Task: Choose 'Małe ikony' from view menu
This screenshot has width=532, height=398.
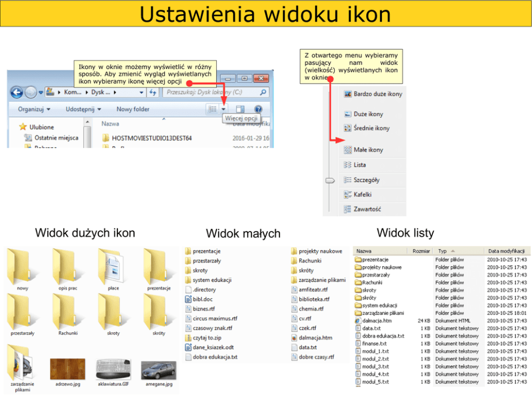Action: coord(368,150)
